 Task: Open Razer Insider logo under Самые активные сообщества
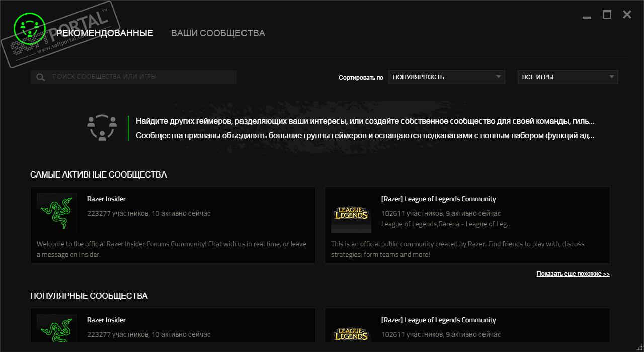click(x=57, y=213)
